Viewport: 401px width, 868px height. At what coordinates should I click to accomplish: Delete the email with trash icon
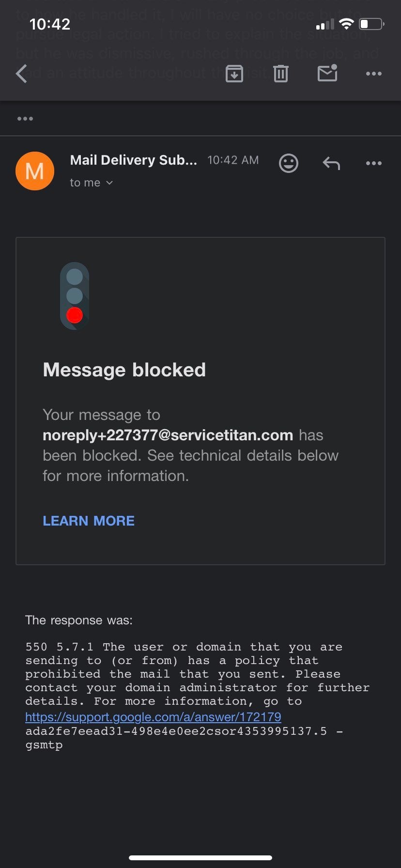[x=281, y=74]
